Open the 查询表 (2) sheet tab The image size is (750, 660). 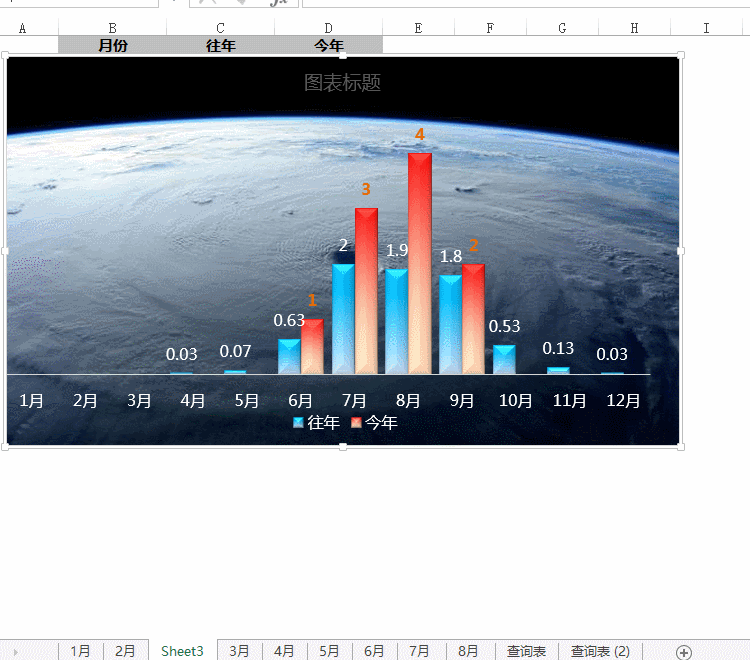click(600, 651)
